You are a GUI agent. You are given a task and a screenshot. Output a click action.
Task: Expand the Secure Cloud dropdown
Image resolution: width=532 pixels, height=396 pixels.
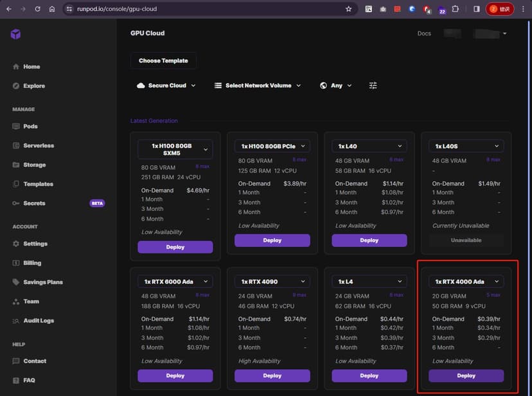tap(166, 85)
